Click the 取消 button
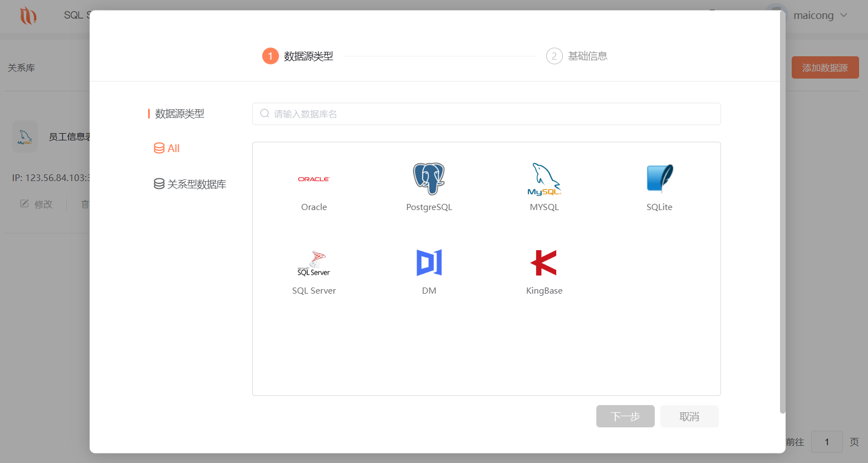 coord(689,416)
